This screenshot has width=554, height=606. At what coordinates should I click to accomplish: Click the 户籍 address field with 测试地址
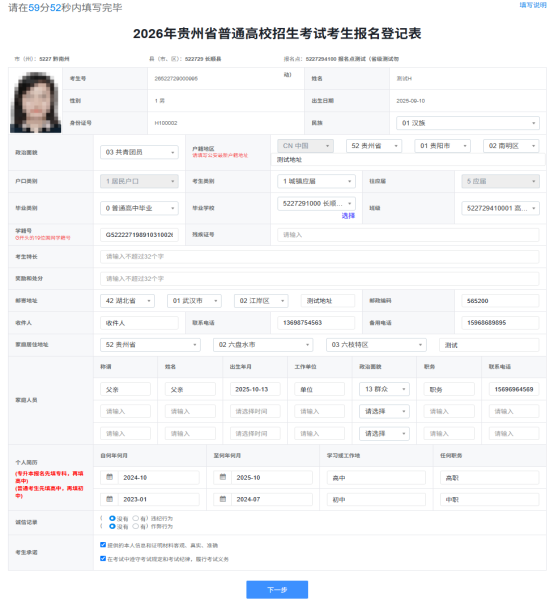[x=408, y=160]
